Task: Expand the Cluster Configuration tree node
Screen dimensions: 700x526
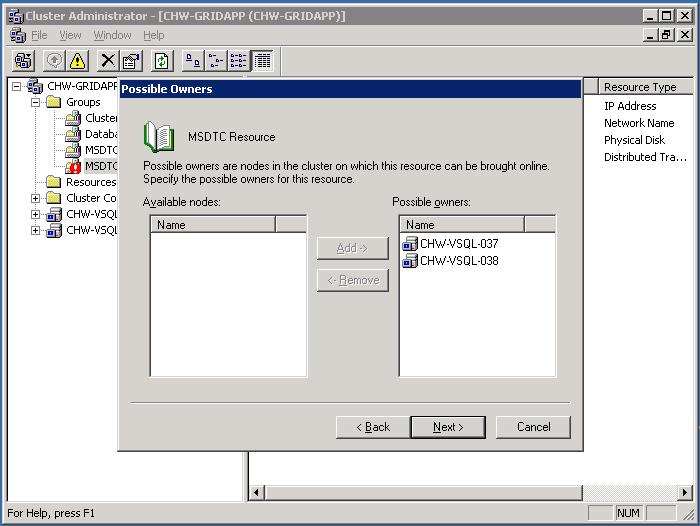Action: tap(35, 198)
